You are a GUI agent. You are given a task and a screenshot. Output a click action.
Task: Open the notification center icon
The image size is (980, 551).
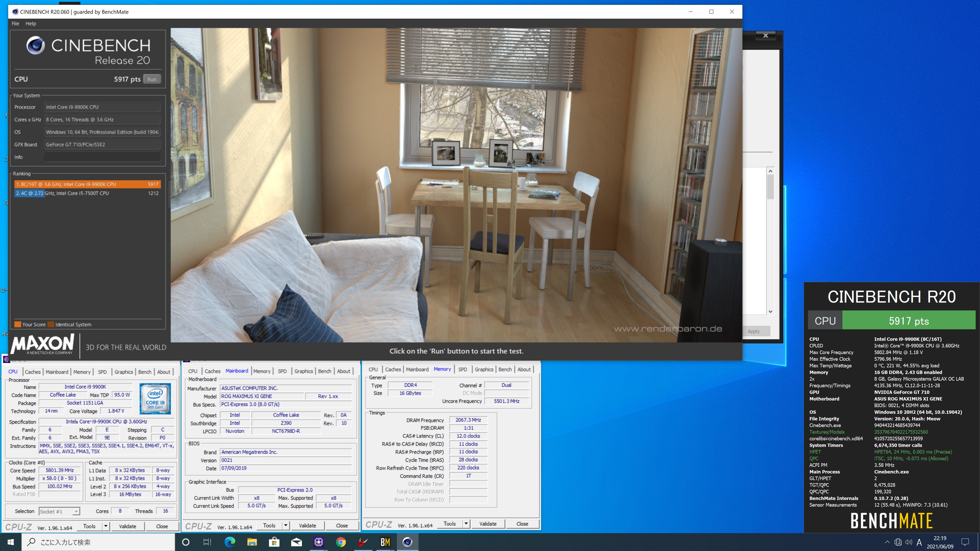pos(965,542)
